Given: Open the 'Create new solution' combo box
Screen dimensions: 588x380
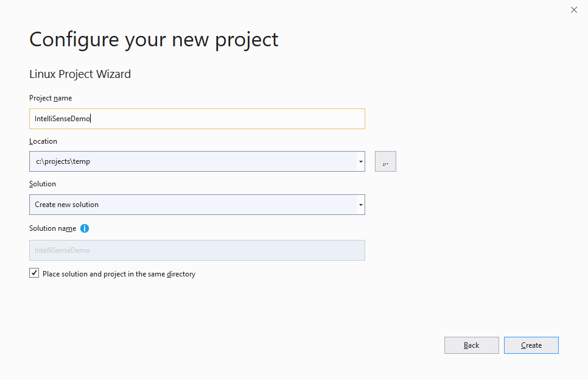Looking at the screenshot, I should tap(197, 205).
